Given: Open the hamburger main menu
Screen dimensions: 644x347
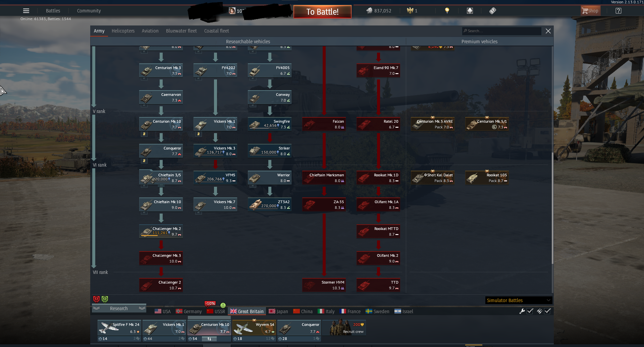Looking at the screenshot, I should (x=26, y=11).
